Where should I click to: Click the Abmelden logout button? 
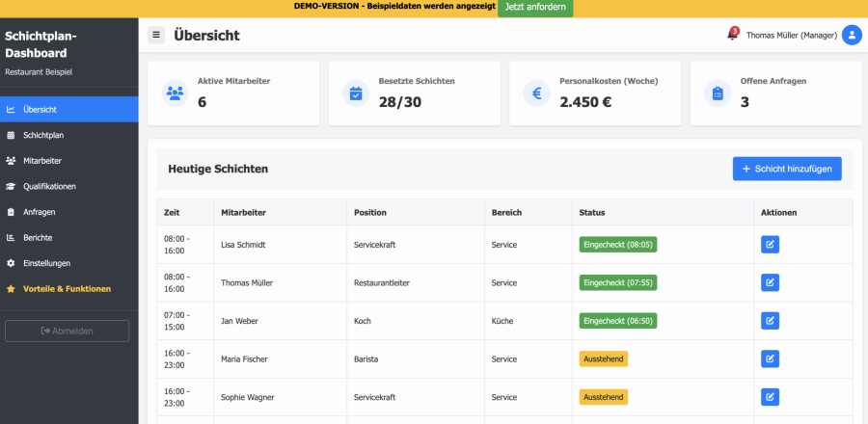tap(67, 331)
